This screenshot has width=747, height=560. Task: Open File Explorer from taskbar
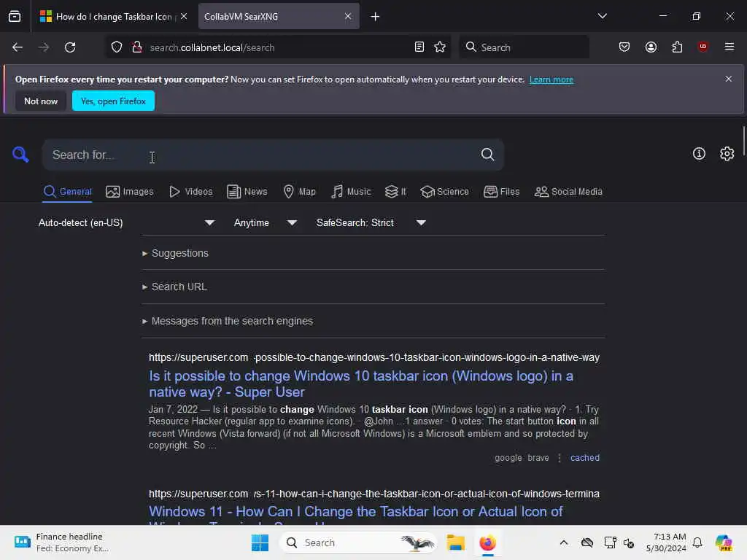[455, 542]
